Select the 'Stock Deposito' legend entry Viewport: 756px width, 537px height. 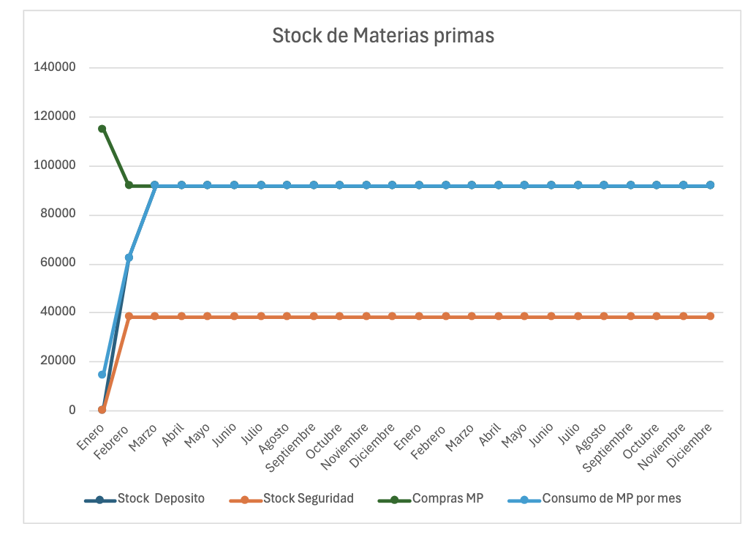tap(161, 499)
